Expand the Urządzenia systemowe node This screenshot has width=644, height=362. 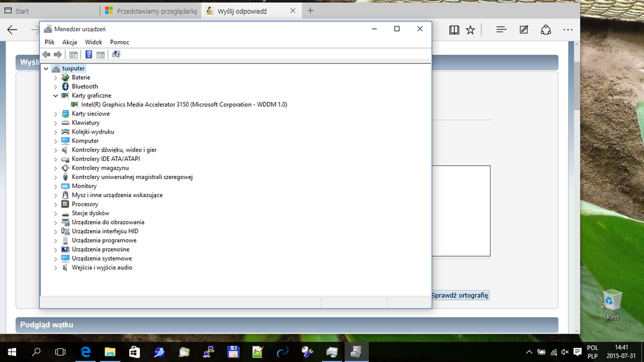[55, 258]
